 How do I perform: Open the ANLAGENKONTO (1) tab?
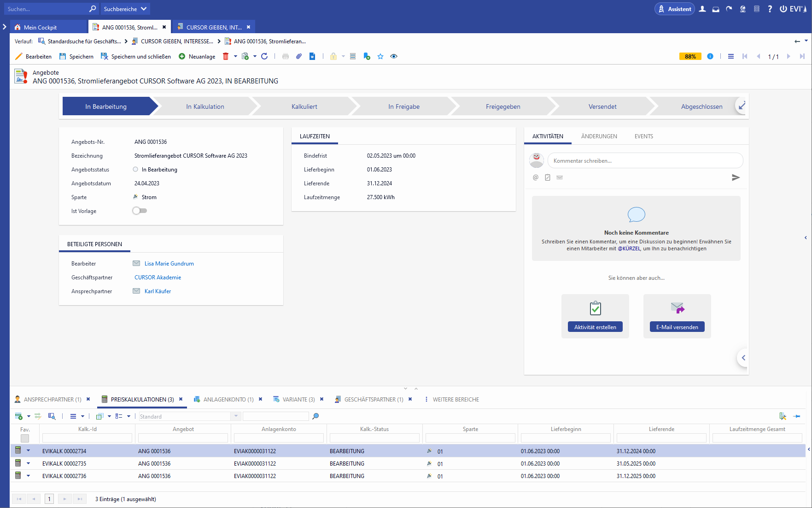click(228, 399)
